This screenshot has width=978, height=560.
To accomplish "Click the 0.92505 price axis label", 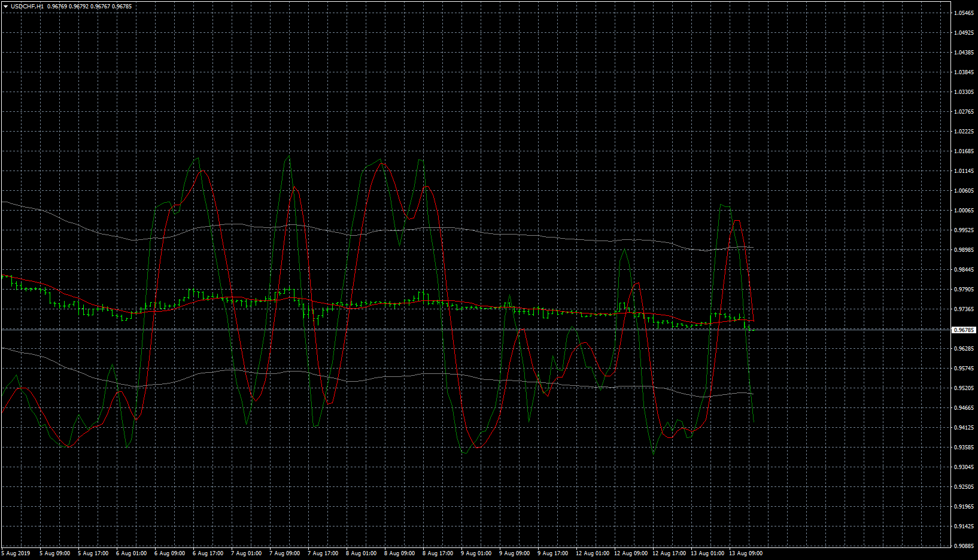I will pyautogui.click(x=964, y=487).
